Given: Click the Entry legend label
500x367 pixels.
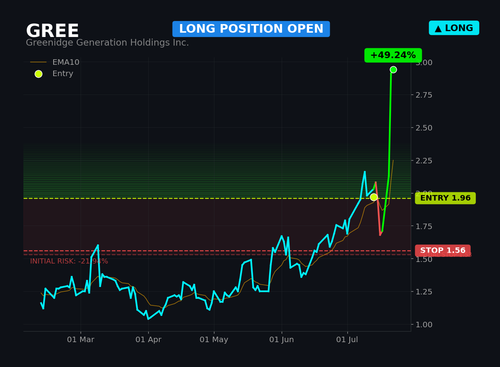Looking at the screenshot, I should coord(63,73).
